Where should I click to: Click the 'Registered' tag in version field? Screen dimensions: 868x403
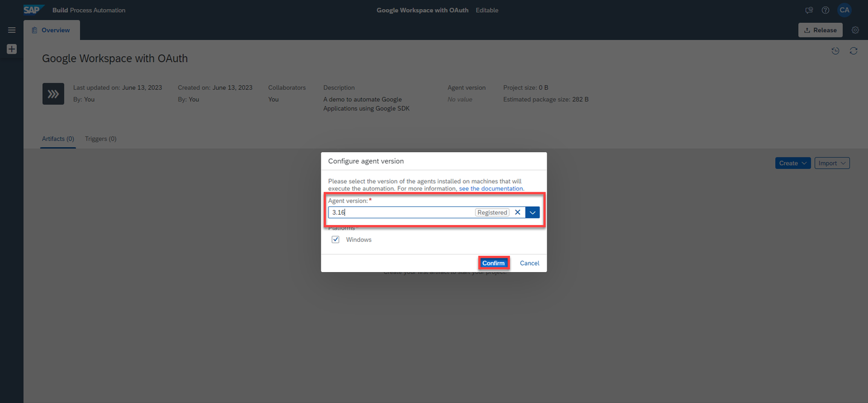492,212
